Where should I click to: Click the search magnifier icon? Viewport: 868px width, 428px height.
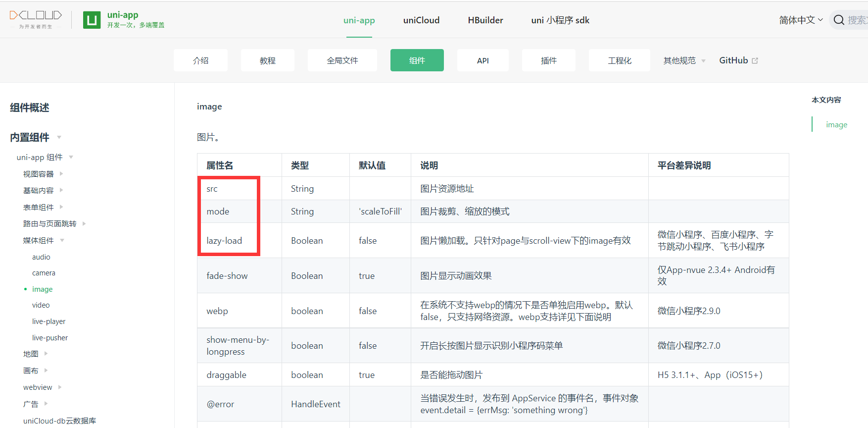point(839,20)
